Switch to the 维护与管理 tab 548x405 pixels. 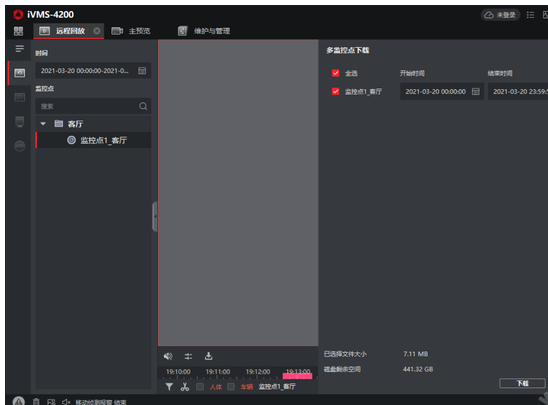204,31
